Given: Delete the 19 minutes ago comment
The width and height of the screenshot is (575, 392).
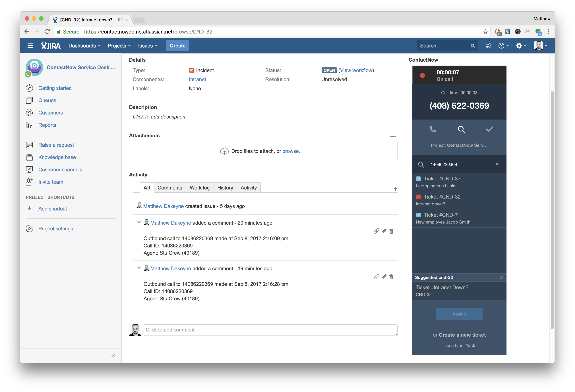Looking at the screenshot, I should point(391,277).
